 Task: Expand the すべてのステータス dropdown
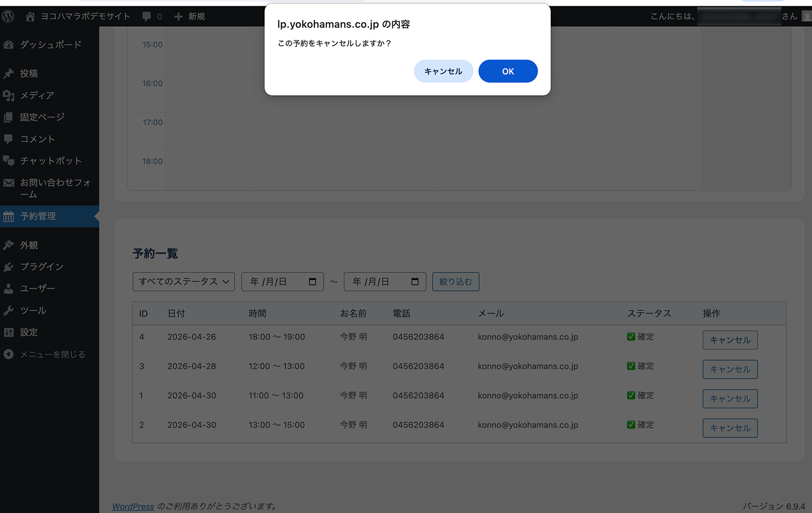[x=184, y=281]
